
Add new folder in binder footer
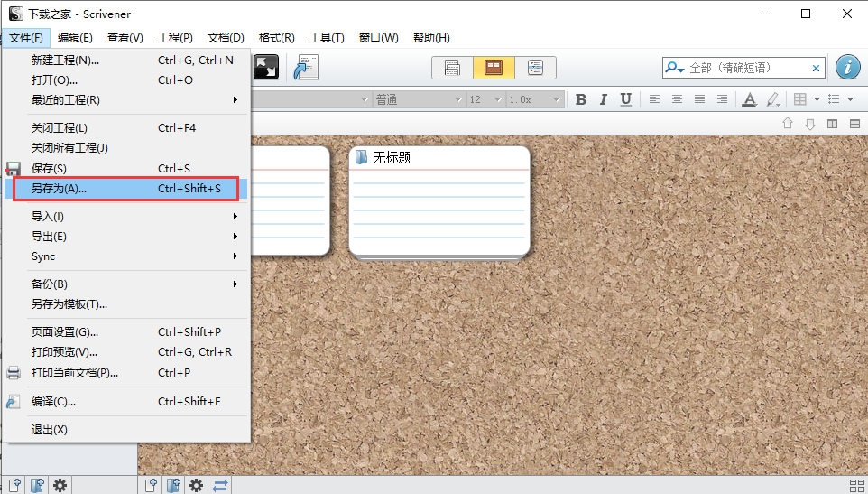point(37,486)
